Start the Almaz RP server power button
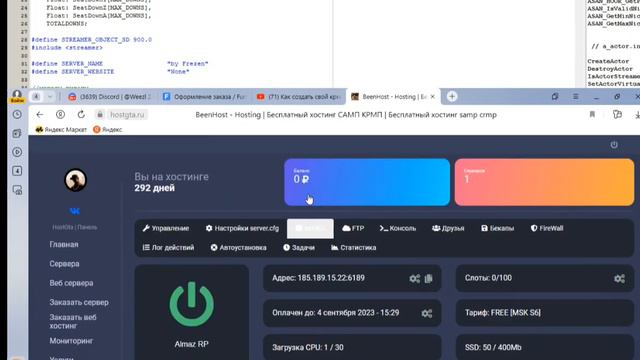 pyautogui.click(x=191, y=304)
